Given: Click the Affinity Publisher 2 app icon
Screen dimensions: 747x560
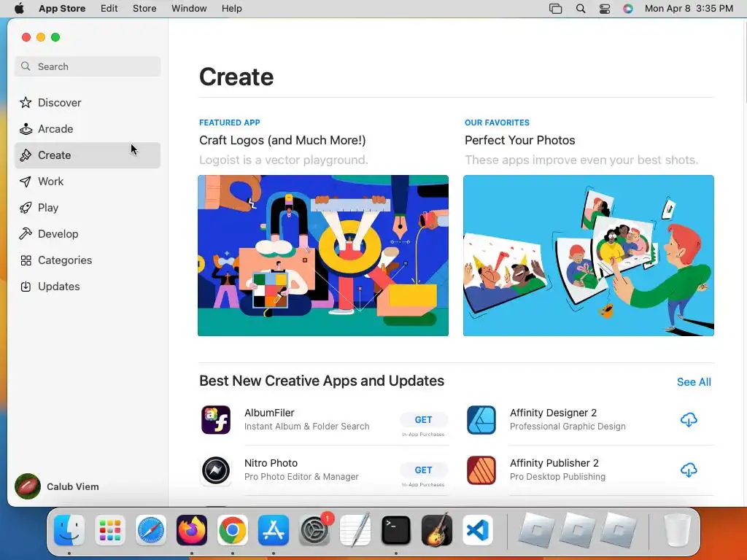Looking at the screenshot, I should 481,470.
